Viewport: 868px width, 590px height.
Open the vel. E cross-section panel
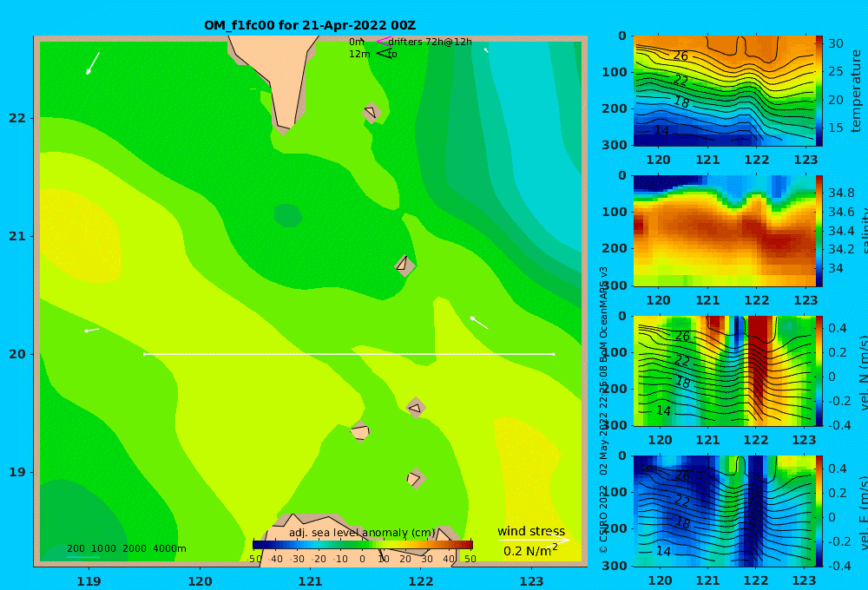tap(724, 511)
